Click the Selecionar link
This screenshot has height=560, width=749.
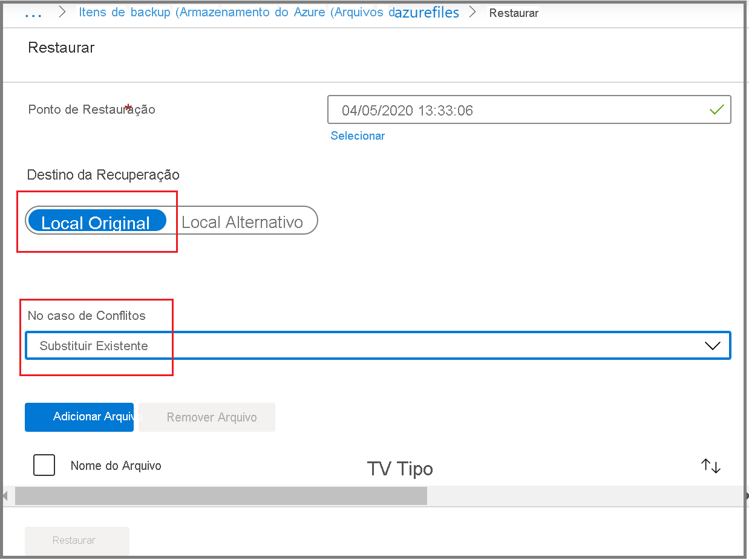[358, 135]
